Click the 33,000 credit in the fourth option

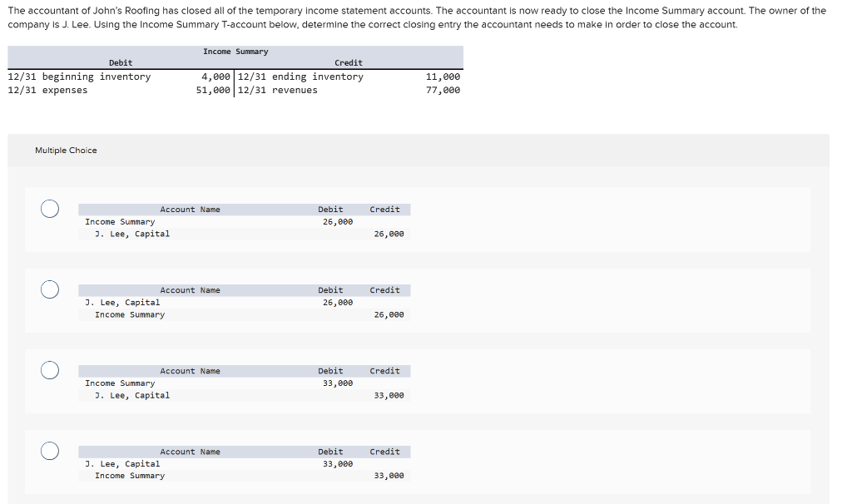tap(389, 476)
